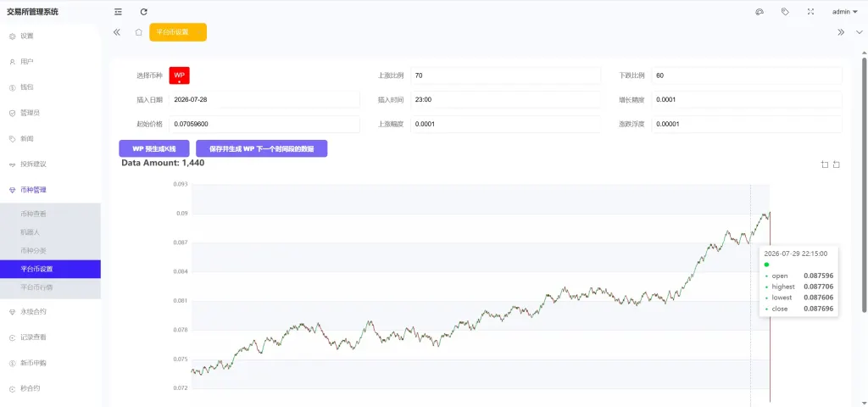Open 币种分类 submenu item
The height and width of the screenshot is (407, 868).
50,250
